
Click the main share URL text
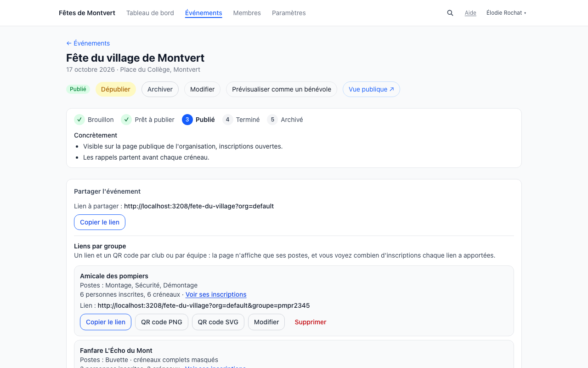(x=199, y=206)
